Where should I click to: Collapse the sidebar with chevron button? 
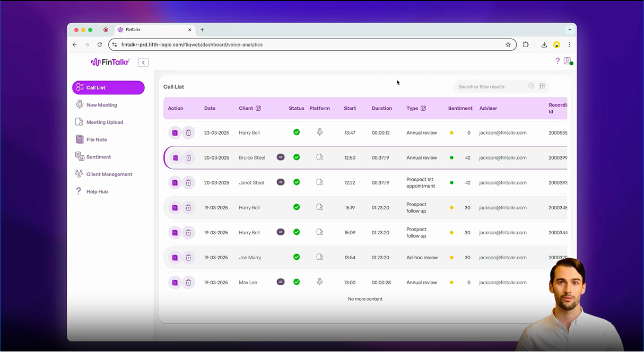(x=143, y=63)
